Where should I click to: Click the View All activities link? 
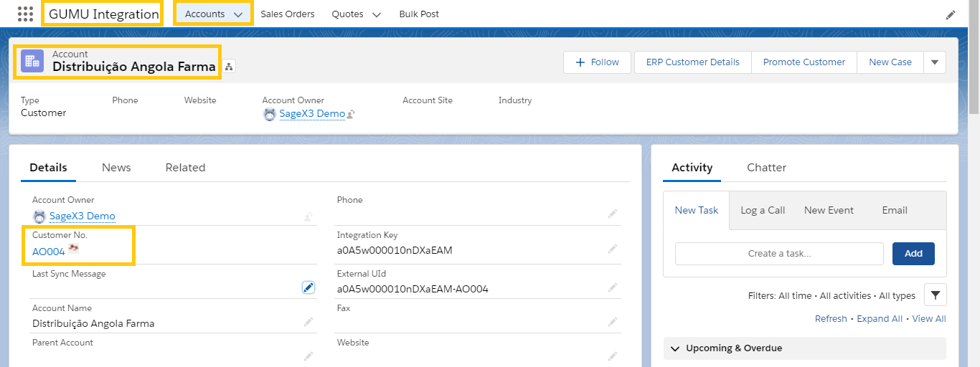[929, 319]
